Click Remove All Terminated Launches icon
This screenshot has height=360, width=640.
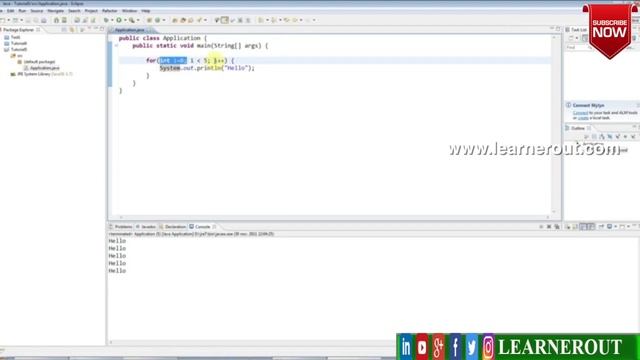pyautogui.click(x=557, y=227)
